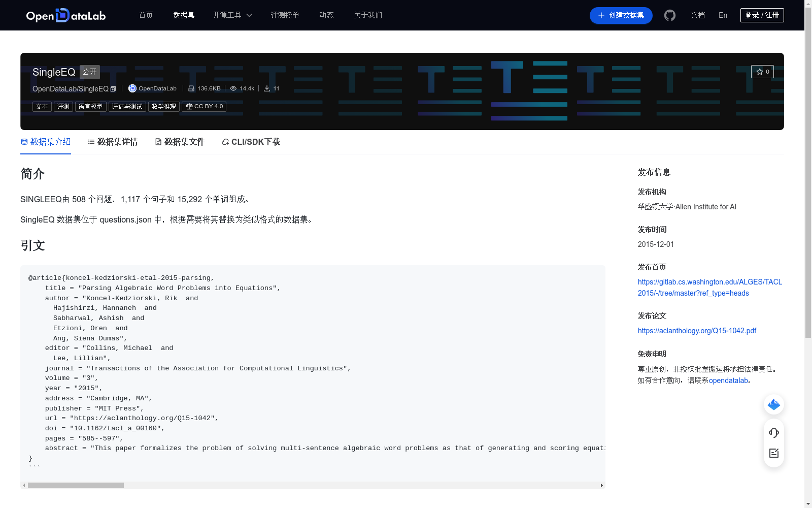Viewport: 812px width, 508px height.
Task: Click the 2015-12-01 publish date
Action: 656,244
